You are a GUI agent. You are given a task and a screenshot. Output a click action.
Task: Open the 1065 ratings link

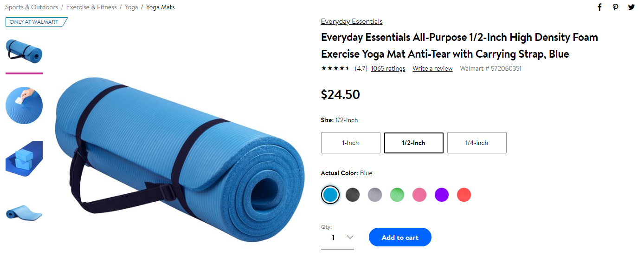pos(388,68)
